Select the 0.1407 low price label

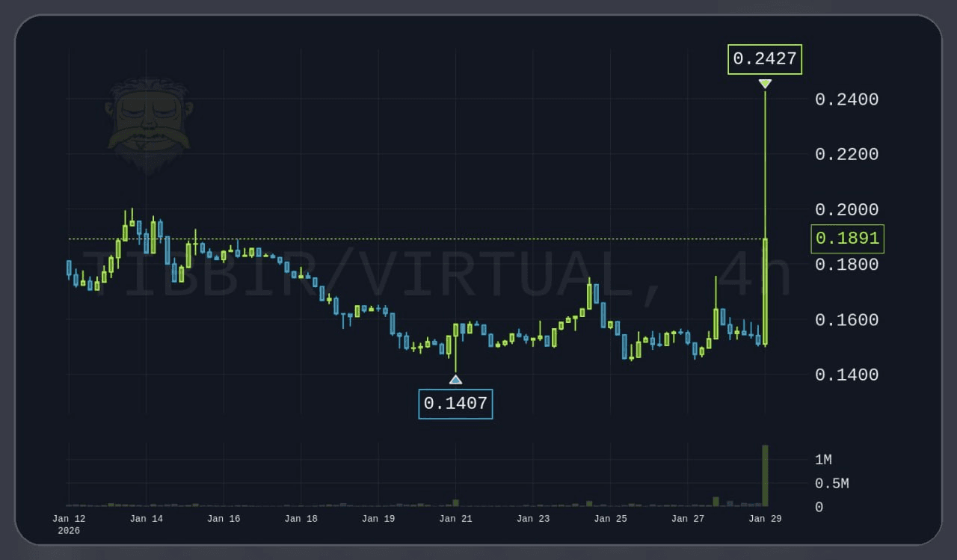[x=455, y=404]
